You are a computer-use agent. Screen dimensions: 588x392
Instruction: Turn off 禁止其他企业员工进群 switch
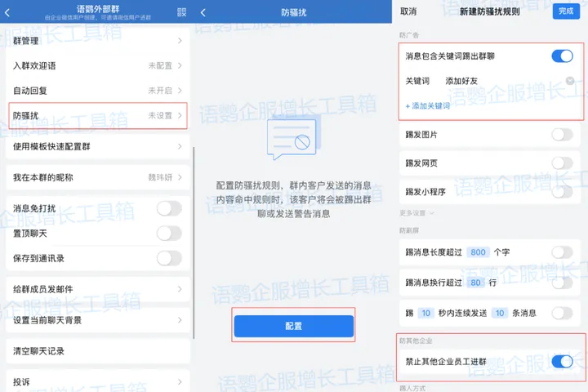point(562,361)
